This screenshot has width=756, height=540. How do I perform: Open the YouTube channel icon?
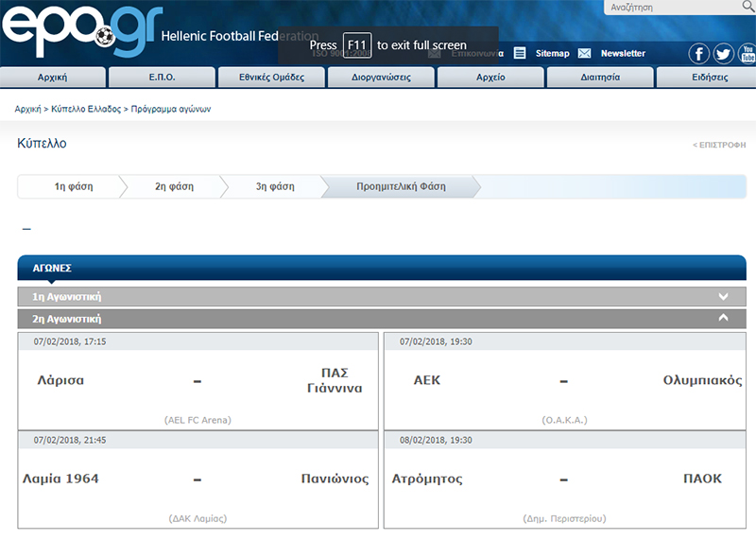(x=747, y=54)
